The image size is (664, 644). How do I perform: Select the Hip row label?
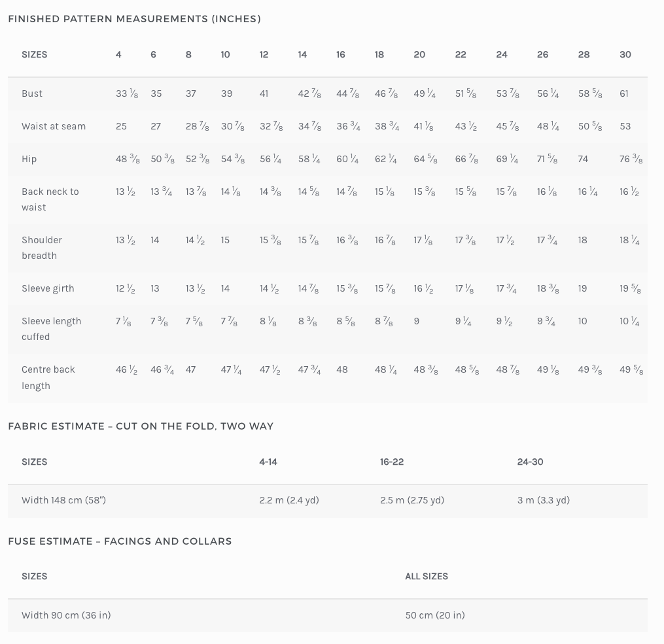[29, 159]
